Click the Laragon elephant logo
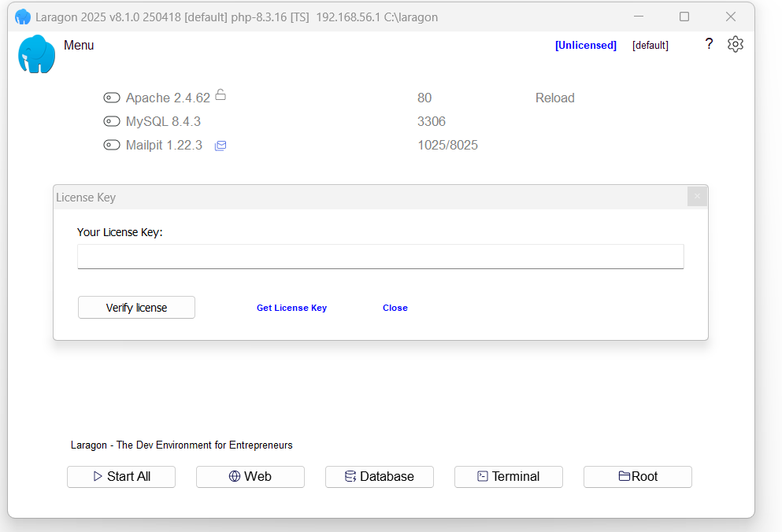 tap(36, 54)
